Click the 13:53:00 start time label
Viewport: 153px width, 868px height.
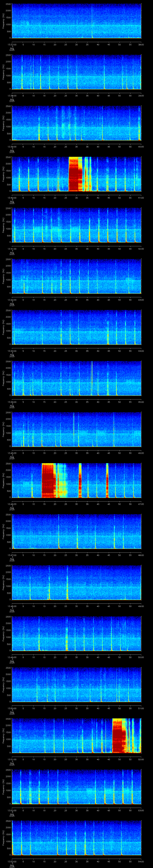[12, 861]
